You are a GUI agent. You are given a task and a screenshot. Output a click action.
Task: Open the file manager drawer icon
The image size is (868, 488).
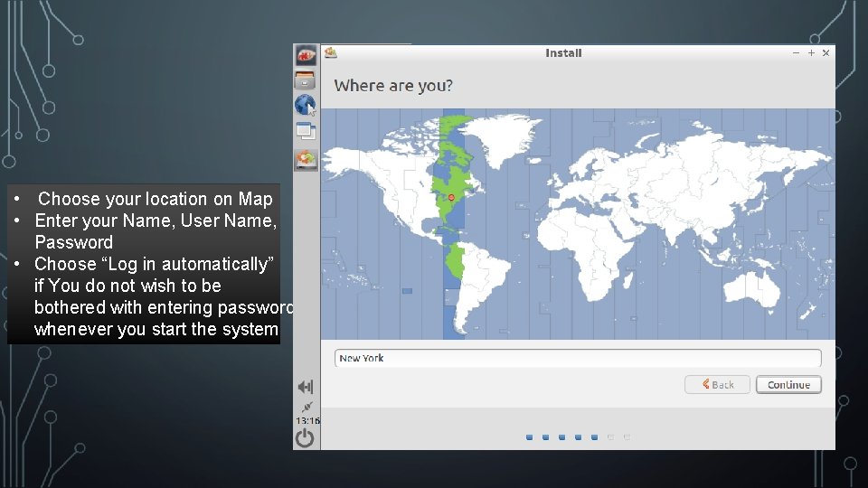pos(305,80)
